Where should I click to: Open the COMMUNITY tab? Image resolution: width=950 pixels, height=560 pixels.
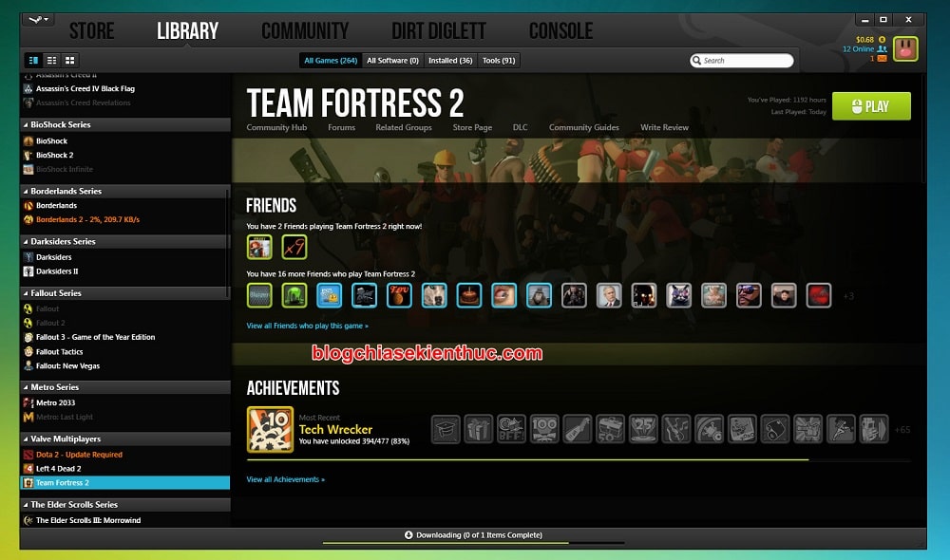click(x=305, y=31)
